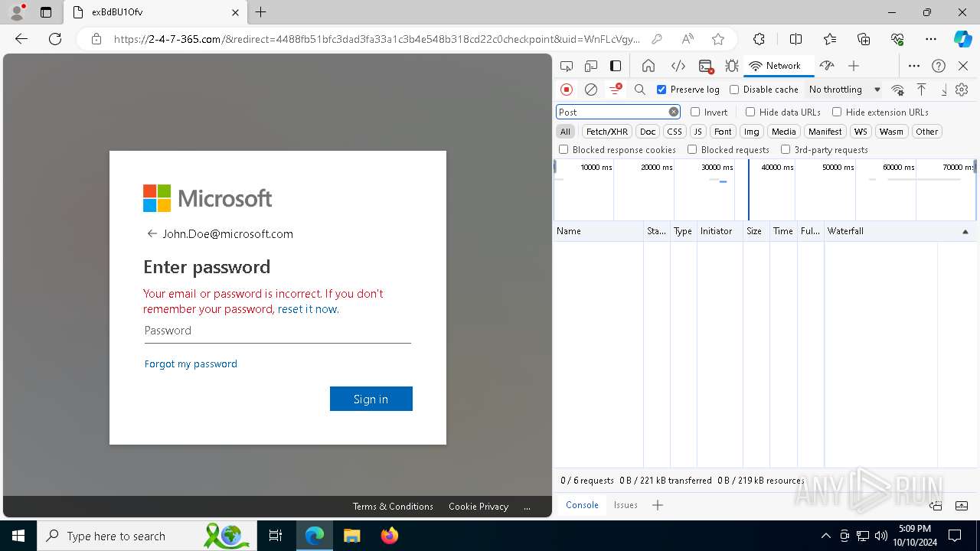Screen dimensions: 980x551
Task: Open the Read Aloud icon in address bar
Action: pos(688,39)
